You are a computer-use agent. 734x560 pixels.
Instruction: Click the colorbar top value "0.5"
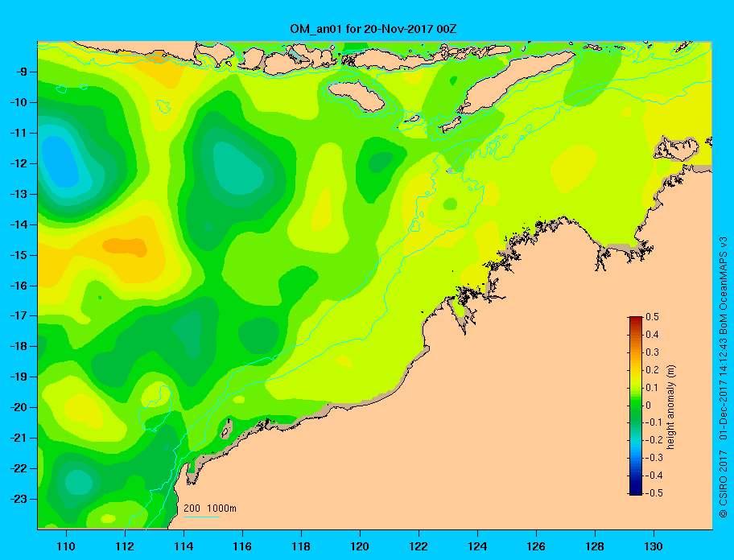[x=652, y=317]
